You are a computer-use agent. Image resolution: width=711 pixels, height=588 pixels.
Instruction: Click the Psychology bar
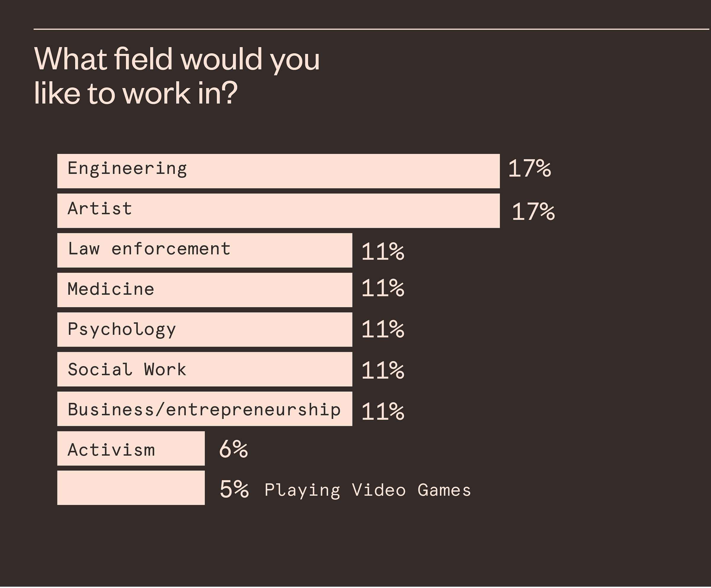coord(205,329)
